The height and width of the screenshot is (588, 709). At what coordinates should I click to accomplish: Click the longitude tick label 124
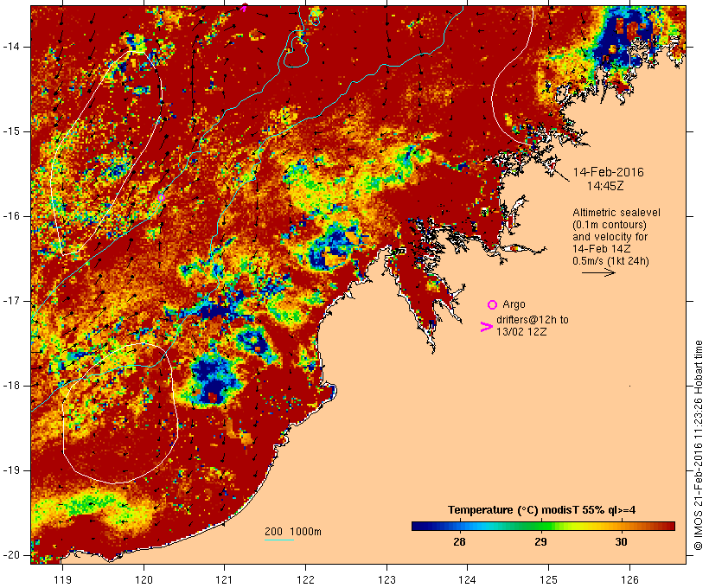click(x=467, y=579)
